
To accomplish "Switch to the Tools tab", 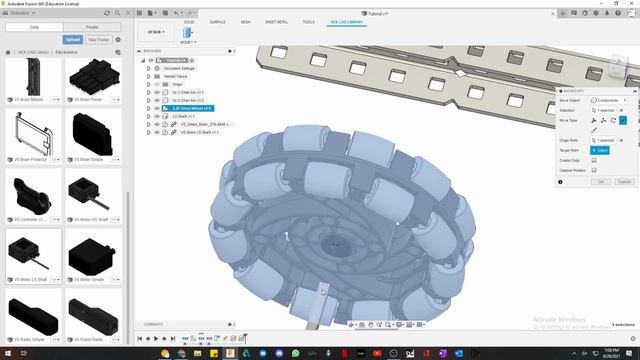I will pos(309,22).
